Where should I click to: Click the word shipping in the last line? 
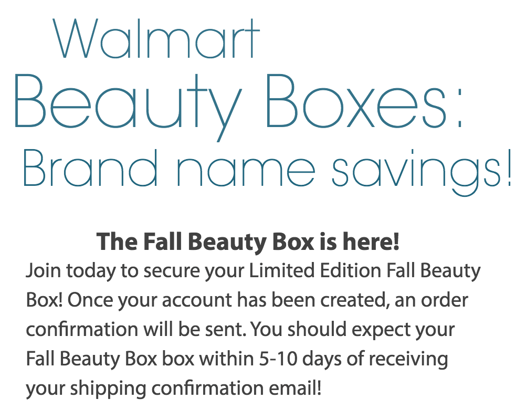tap(108, 389)
